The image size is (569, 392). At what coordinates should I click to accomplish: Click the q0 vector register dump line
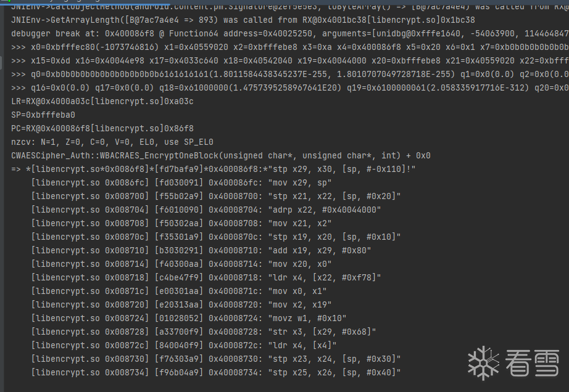click(x=284, y=74)
